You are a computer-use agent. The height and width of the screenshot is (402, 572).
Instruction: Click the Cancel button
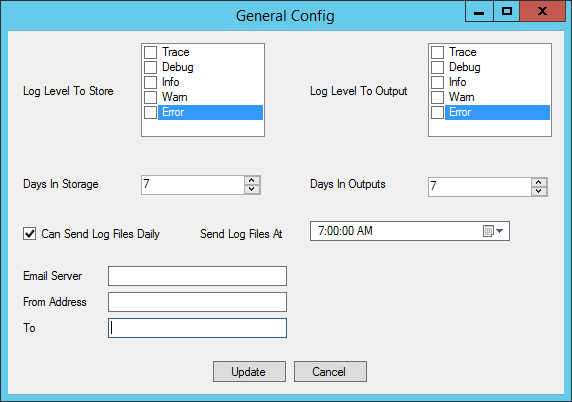(330, 372)
